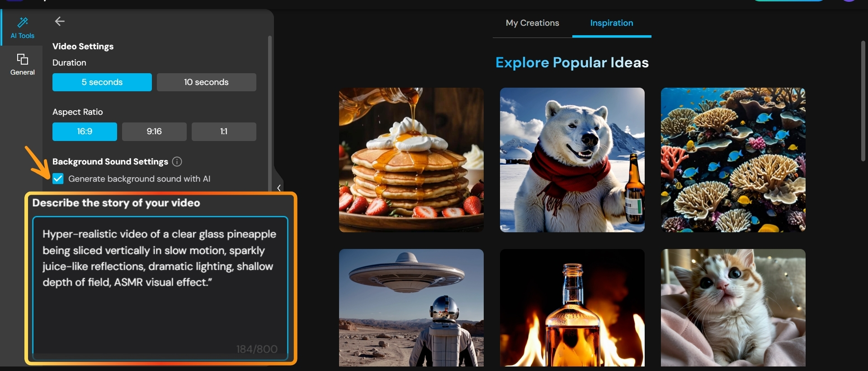Open the kitten inspiration thumbnail
Image resolution: width=868 pixels, height=371 pixels.
733,308
